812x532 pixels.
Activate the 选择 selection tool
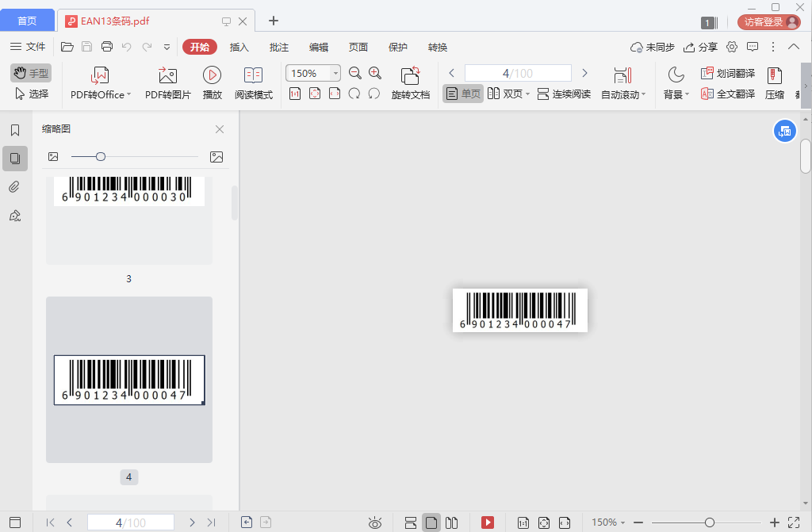[31, 94]
